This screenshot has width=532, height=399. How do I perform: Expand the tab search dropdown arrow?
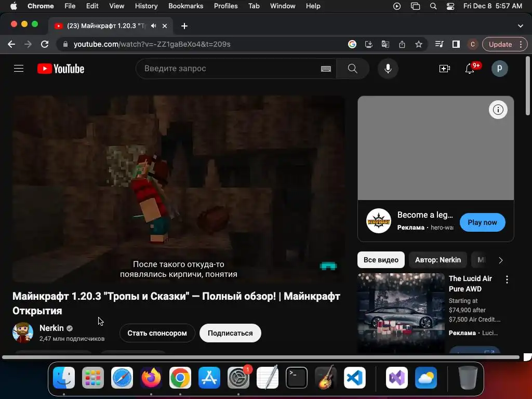[520, 26]
